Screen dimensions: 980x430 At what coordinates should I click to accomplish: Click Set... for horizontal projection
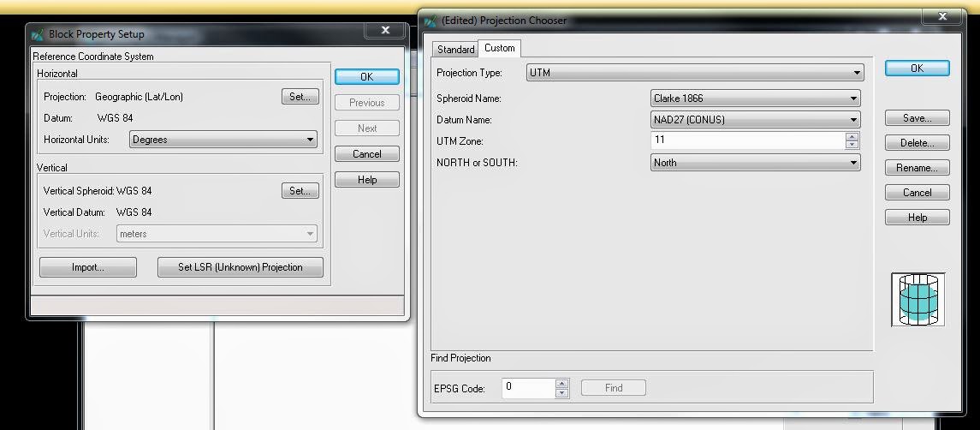pos(300,97)
